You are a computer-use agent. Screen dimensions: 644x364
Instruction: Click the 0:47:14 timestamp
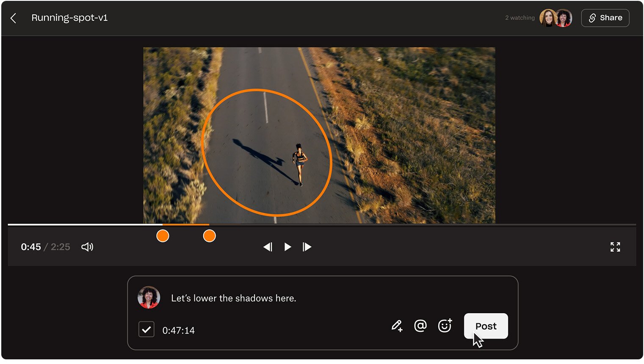(178, 331)
